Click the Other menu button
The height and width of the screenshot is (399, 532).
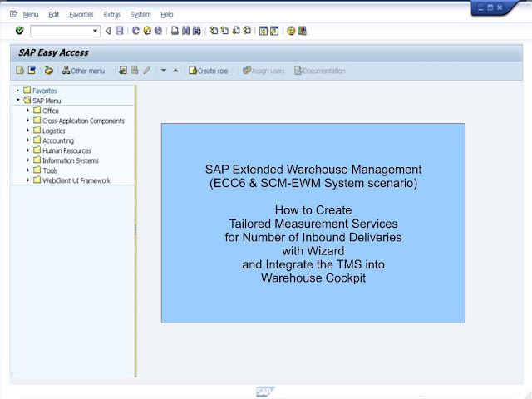[83, 71]
